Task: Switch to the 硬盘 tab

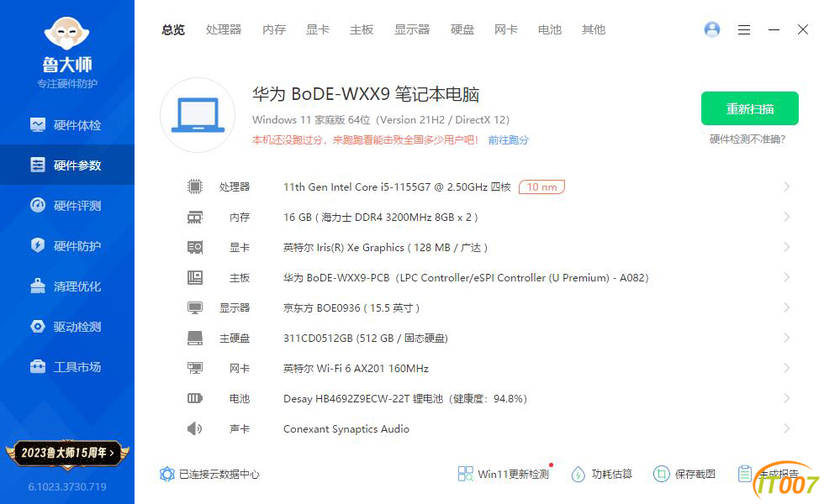Action: pos(462,30)
